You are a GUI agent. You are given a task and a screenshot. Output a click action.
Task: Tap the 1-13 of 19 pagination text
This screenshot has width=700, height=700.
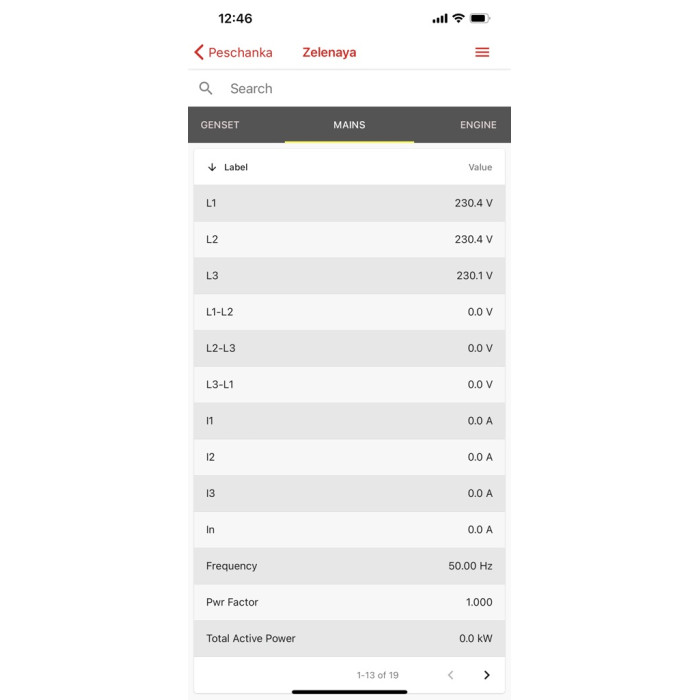click(x=378, y=675)
